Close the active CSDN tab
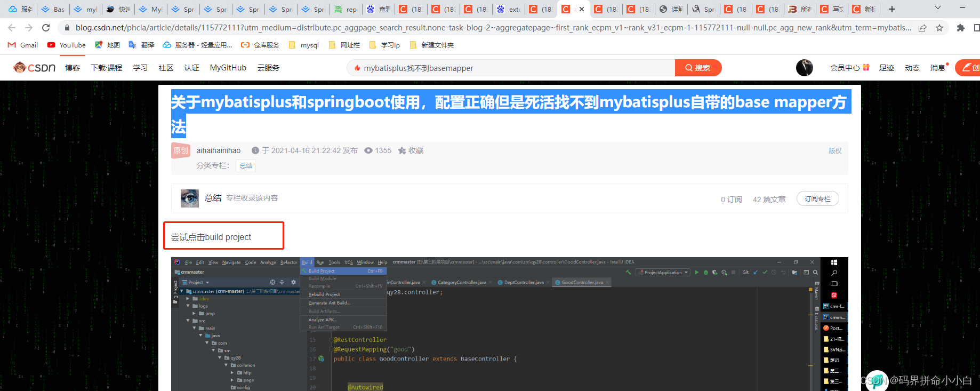The width and height of the screenshot is (980, 391). click(x=582, y=9)
